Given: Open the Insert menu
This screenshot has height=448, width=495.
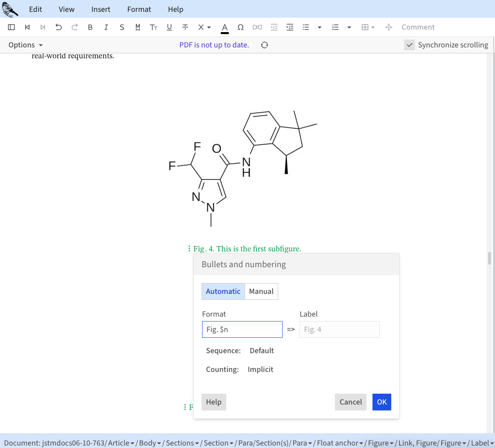Looking at the screenshot, I should pos(101,9).
